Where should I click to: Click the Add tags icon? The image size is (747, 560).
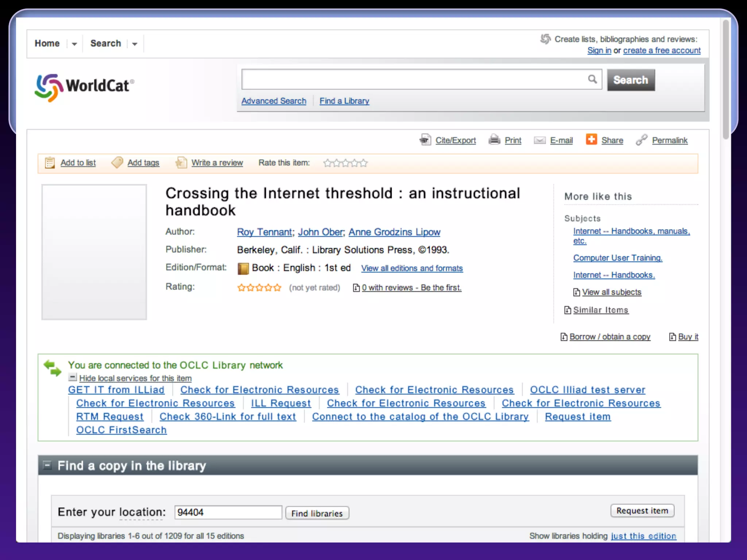[117, 163]
